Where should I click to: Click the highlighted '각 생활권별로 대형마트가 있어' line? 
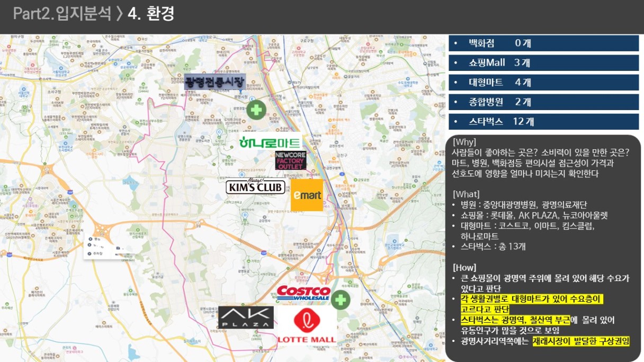tap(532, 299)
